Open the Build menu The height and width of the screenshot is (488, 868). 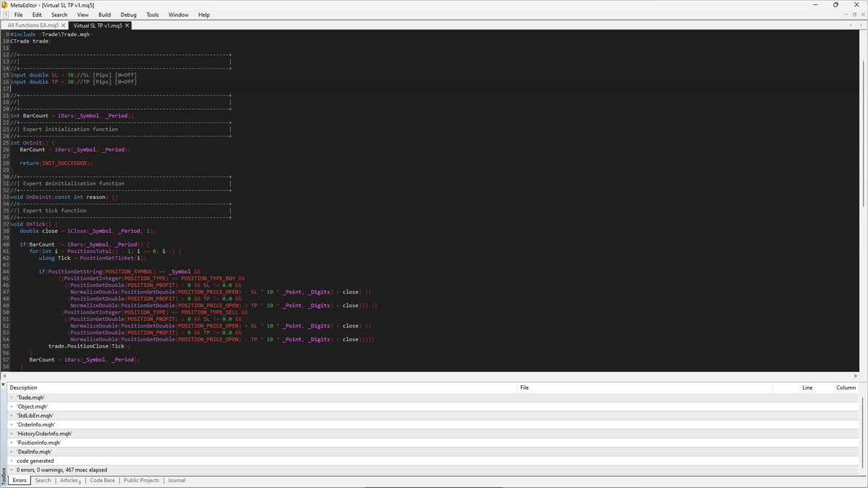105,14
